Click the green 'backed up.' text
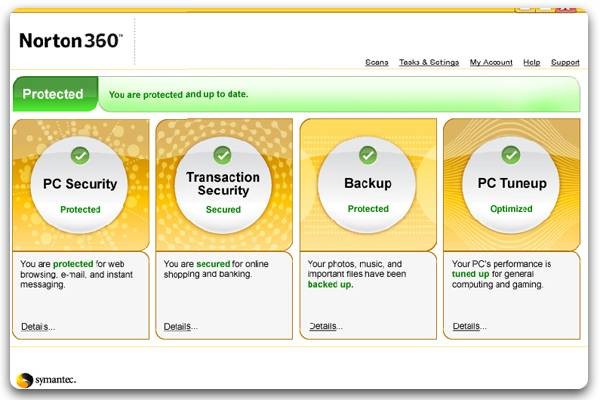Image resolution: width=600 pixels, height=400 pixels. point(330,284)
